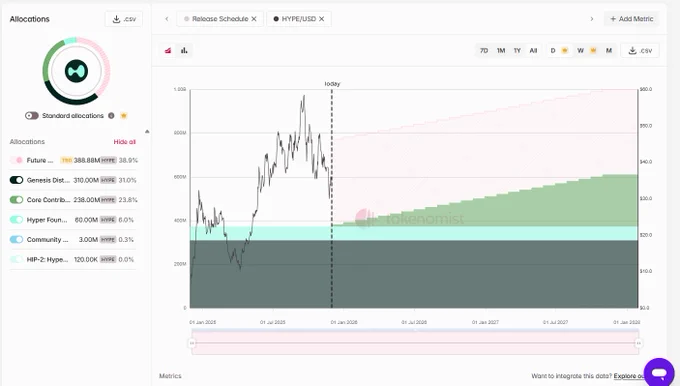The height and width of the screenshot is (386, 680).
Task: Set range to All
Action: pos(533,51)
